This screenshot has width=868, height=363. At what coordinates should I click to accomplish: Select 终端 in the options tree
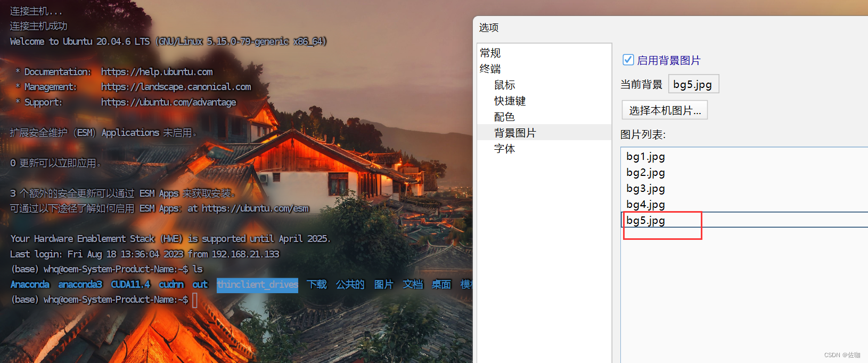point(490,69)
